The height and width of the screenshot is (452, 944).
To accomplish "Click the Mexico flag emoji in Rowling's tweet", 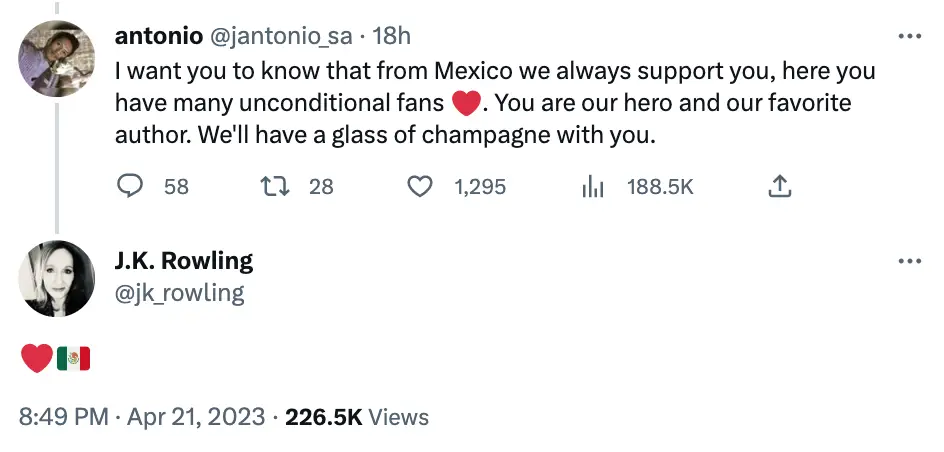I will (73, 358).
